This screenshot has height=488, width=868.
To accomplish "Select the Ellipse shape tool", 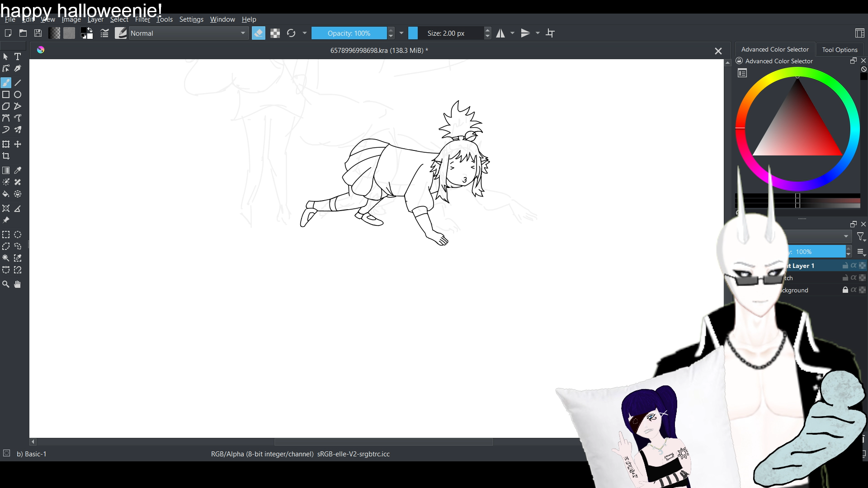I will pyautogui.click(x=18, y=94).
